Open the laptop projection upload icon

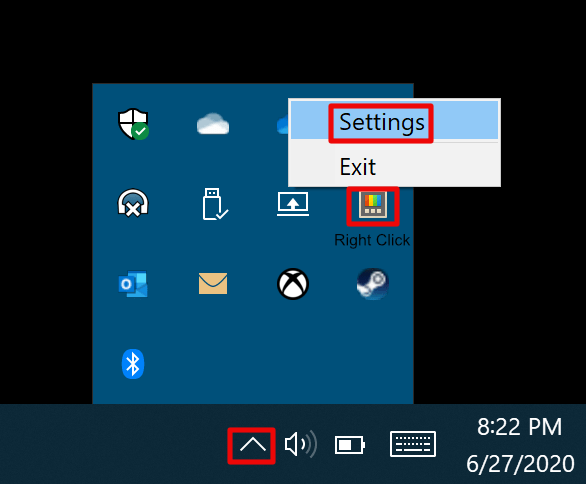pyautogui.click(x=293, y=204)
